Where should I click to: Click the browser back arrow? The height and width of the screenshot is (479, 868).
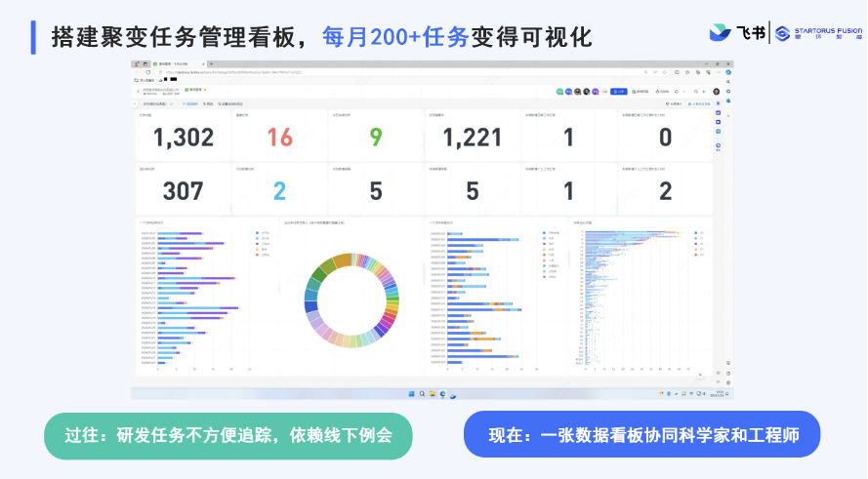pos(138,72)
